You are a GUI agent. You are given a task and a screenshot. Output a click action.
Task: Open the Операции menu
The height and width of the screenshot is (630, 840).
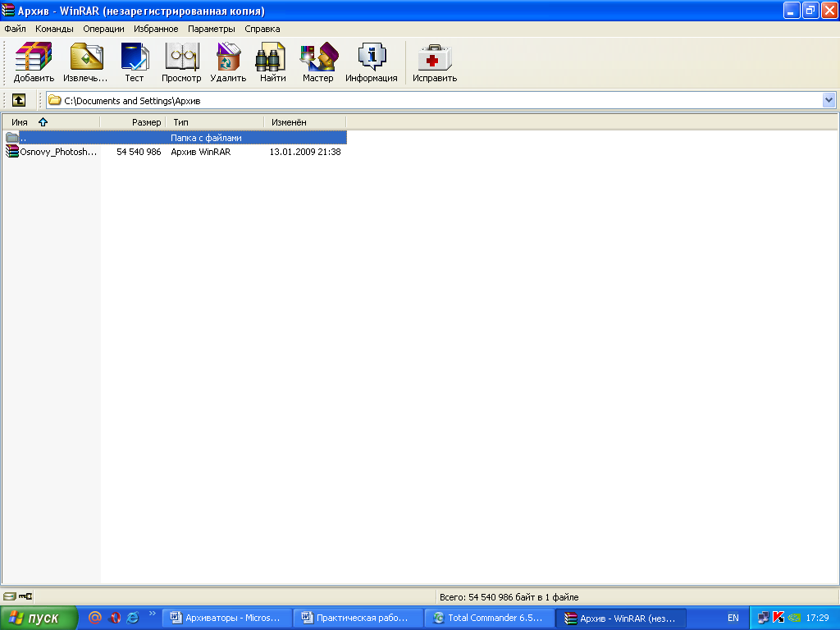(x=103, y=29)
